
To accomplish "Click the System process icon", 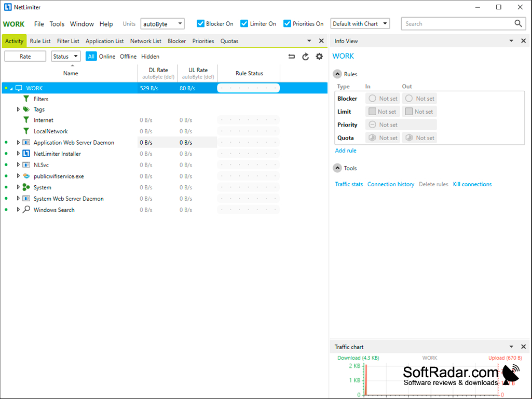I will click(26, 187).
